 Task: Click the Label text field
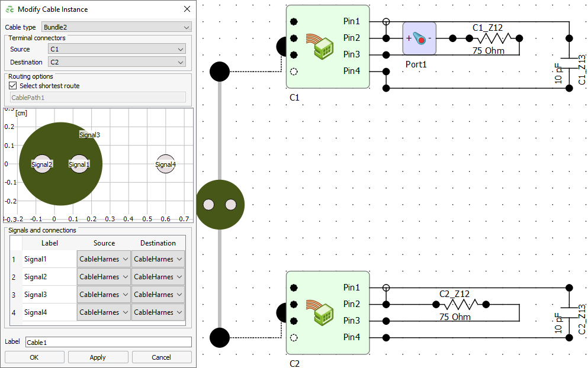point(108,342)
